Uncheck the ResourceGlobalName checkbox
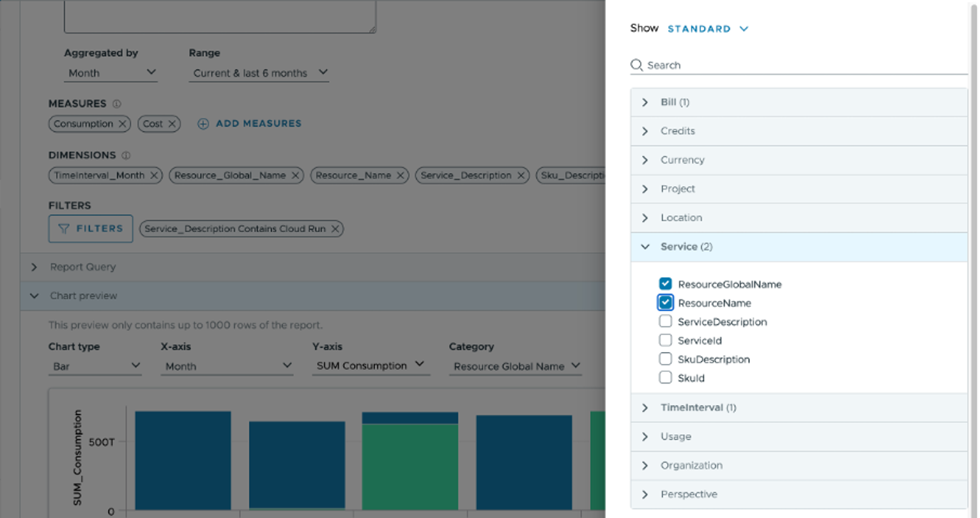 tap(665, 283)
